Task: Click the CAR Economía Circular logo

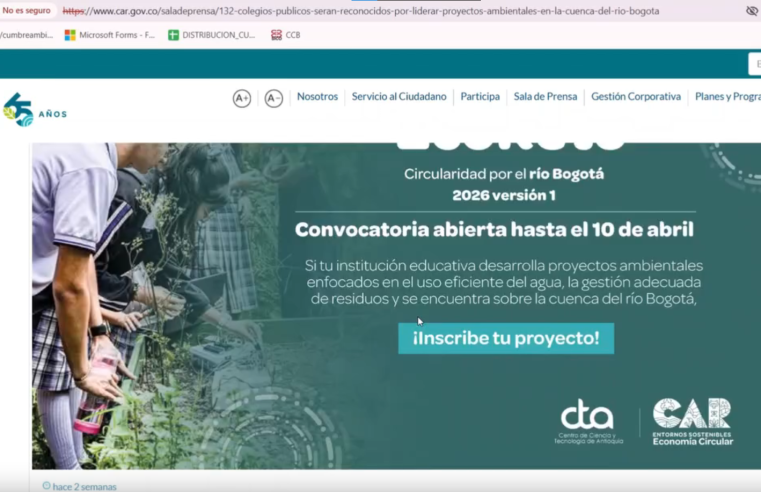Action: point(693,421)
